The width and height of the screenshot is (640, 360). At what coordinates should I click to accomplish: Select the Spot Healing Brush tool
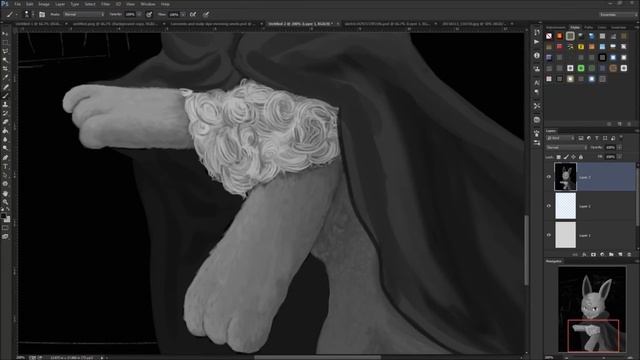[5, 87]
